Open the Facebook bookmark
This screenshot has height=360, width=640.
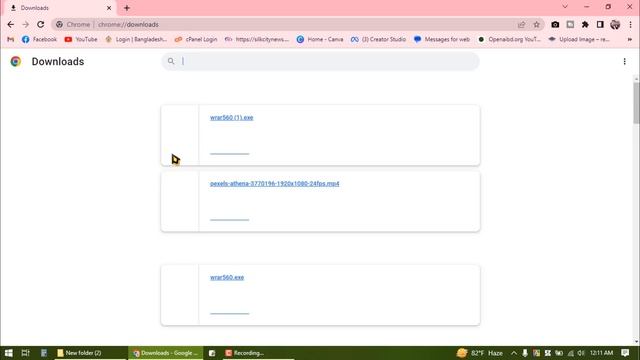(39, 39)
